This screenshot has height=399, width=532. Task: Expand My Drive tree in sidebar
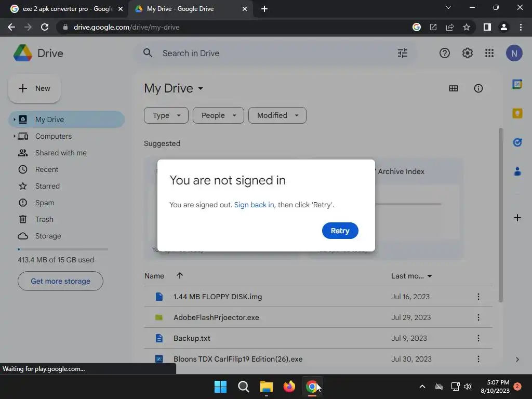[14, 119]
